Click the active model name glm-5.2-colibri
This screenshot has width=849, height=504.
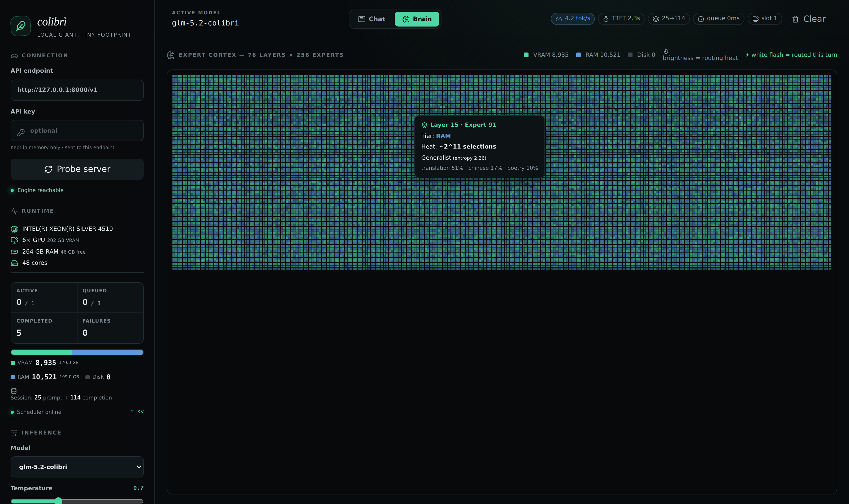tap(205, 23)
